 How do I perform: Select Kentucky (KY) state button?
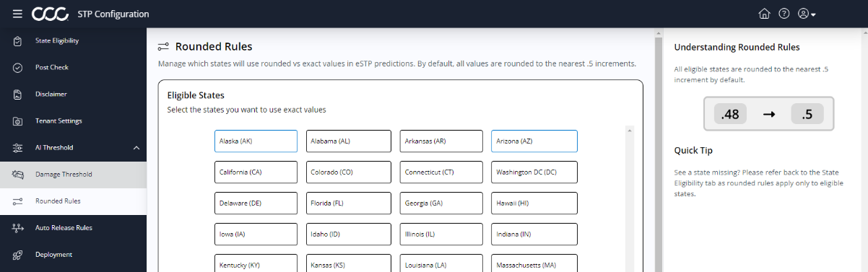[x=256, y=263]
